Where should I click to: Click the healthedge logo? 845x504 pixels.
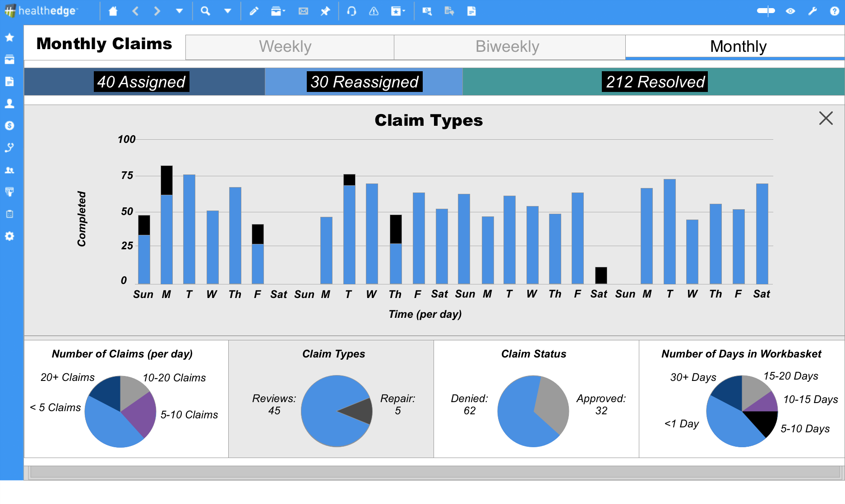[x=41, y=11]
